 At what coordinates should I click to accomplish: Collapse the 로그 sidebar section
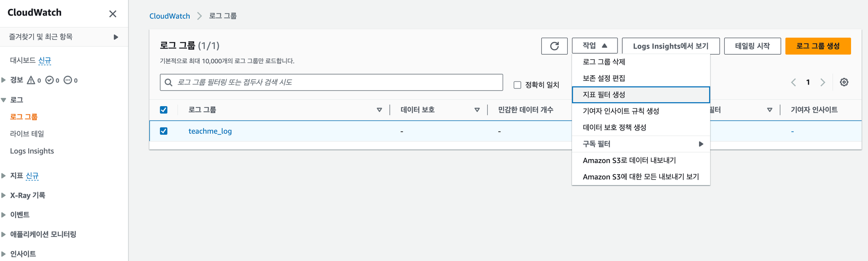point(3,100)
